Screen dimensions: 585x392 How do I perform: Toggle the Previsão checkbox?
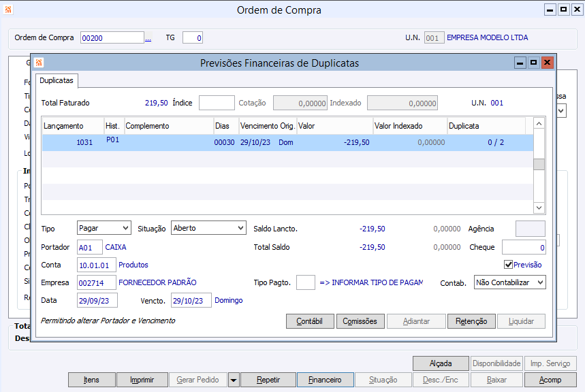click(x=508, y=264)
